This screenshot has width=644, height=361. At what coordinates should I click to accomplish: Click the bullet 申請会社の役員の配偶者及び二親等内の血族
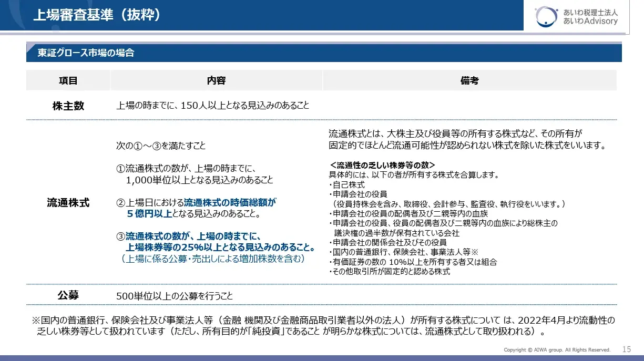(x=408, y=213)
